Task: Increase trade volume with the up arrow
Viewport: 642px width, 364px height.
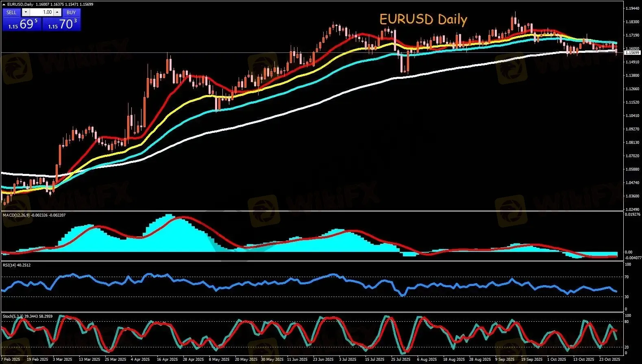Action: click(x=57, y=13)
